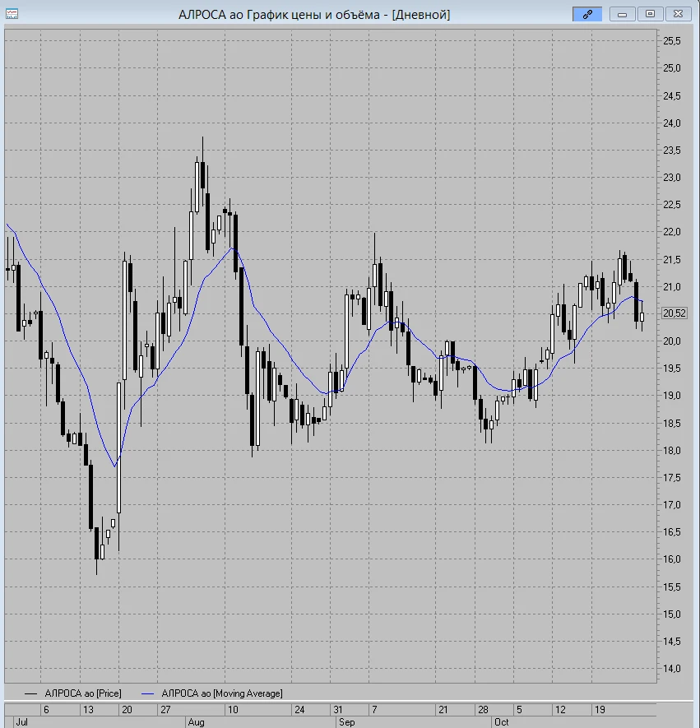Close the АЛРОСА chart window
Viewport: 700px width, 728px height.
[678, 14]
